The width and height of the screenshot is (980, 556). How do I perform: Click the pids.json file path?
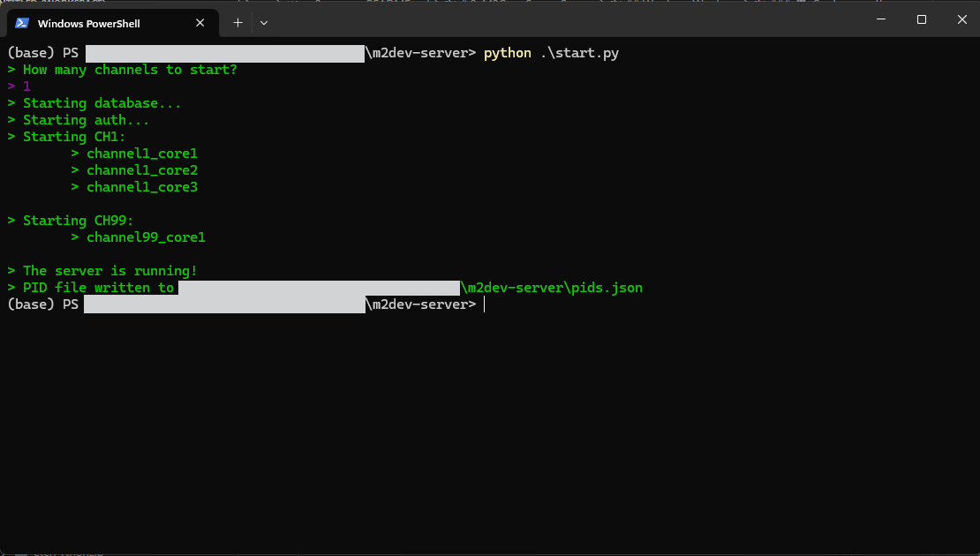(553, 288)
